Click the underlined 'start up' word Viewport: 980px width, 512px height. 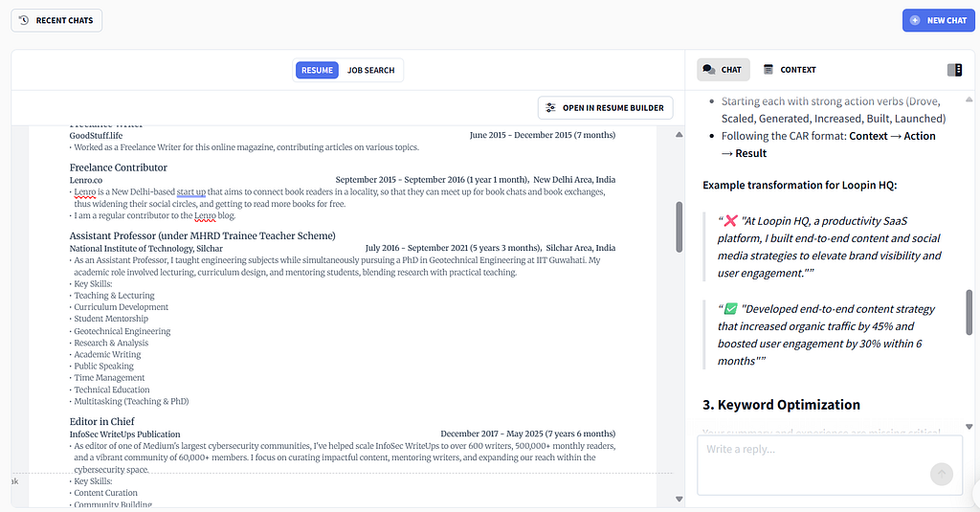(x=191, y=192)
